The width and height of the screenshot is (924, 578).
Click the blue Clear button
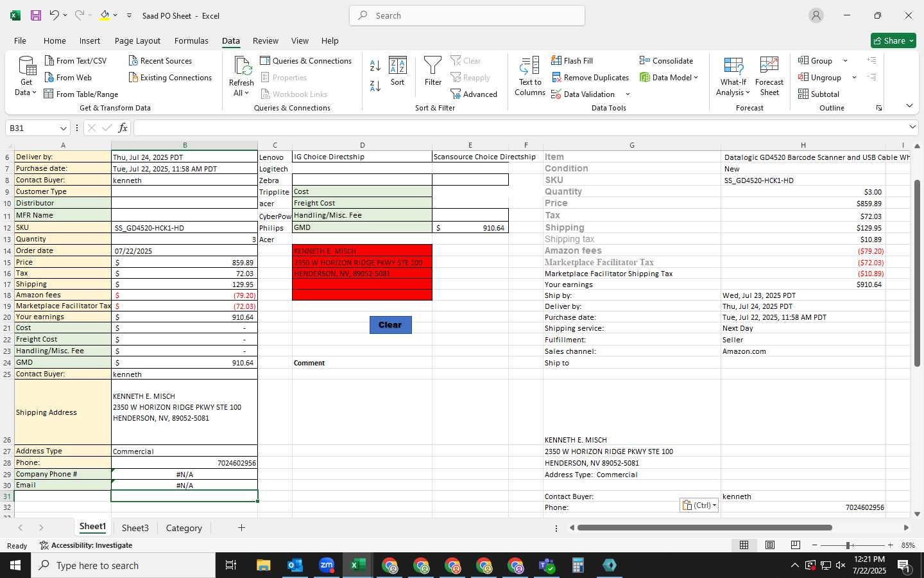[x=390, y=325]
